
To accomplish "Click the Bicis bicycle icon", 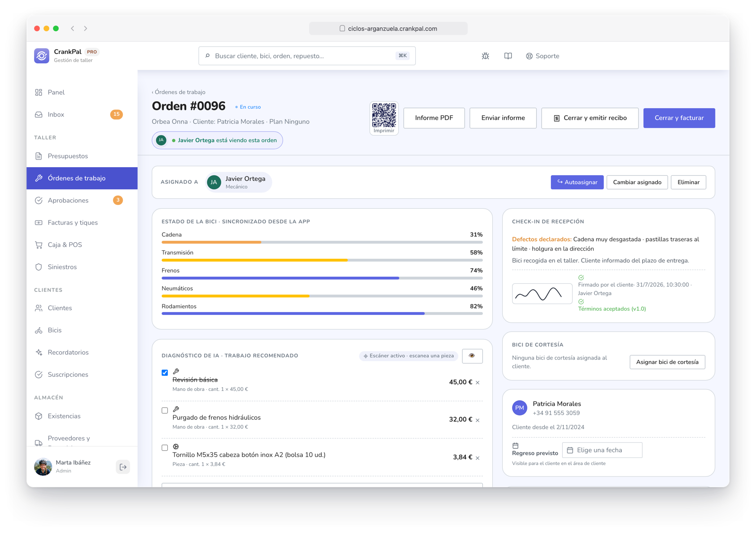I will point(39,331).
